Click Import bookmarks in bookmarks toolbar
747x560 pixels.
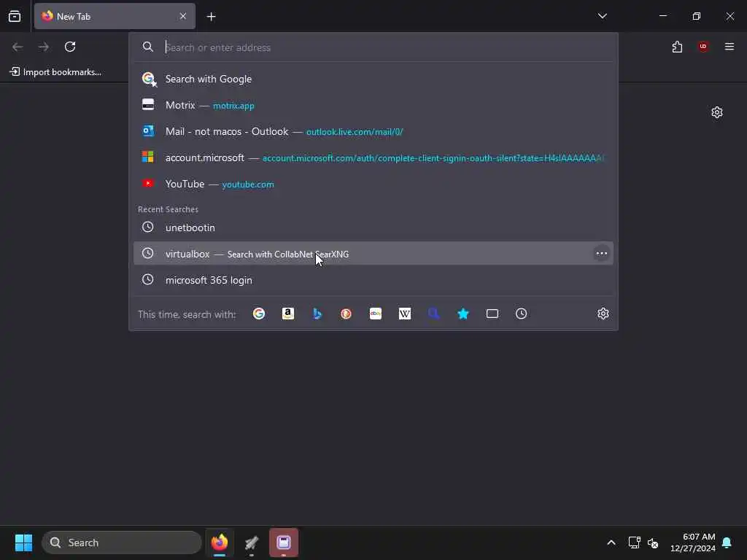click(x=55, y=72)
